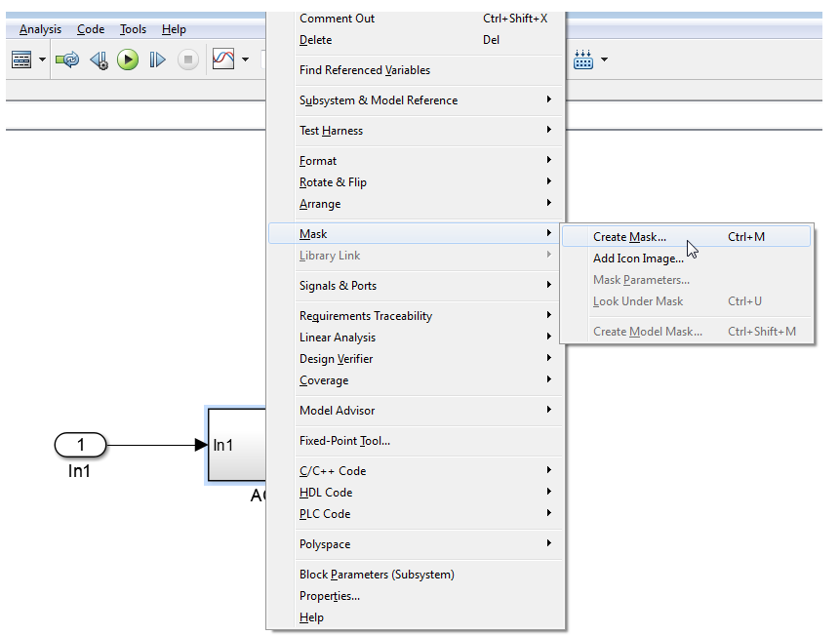Click the Mask menu entry

(416, 233)
